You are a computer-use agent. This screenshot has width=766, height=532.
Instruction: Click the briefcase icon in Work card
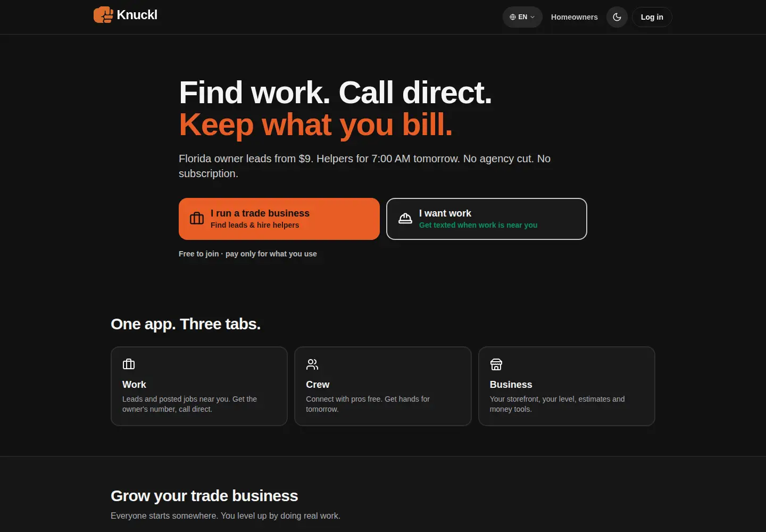pyautogui.click(x=129, y=364)
